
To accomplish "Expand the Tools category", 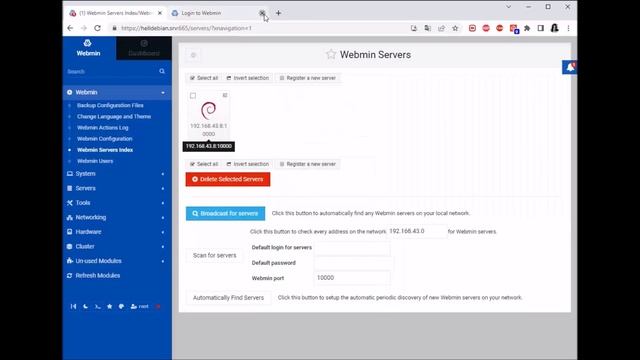I will click(117, 202).
